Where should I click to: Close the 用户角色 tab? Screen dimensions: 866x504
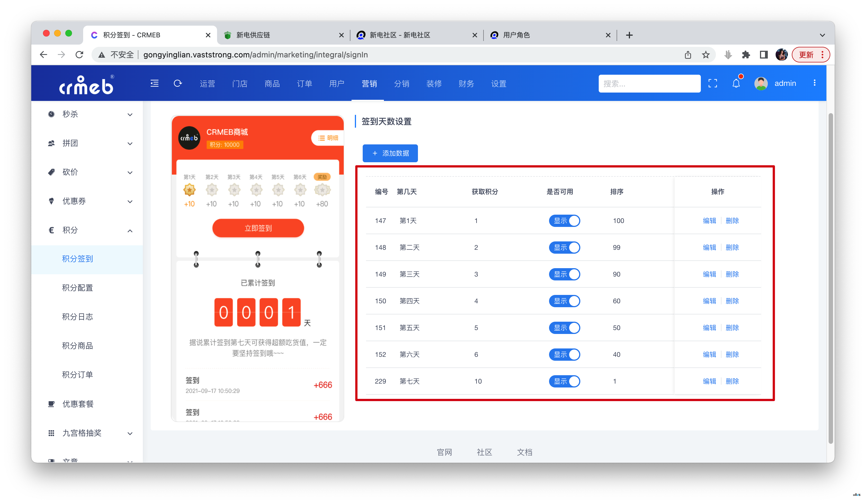(608, 35)
